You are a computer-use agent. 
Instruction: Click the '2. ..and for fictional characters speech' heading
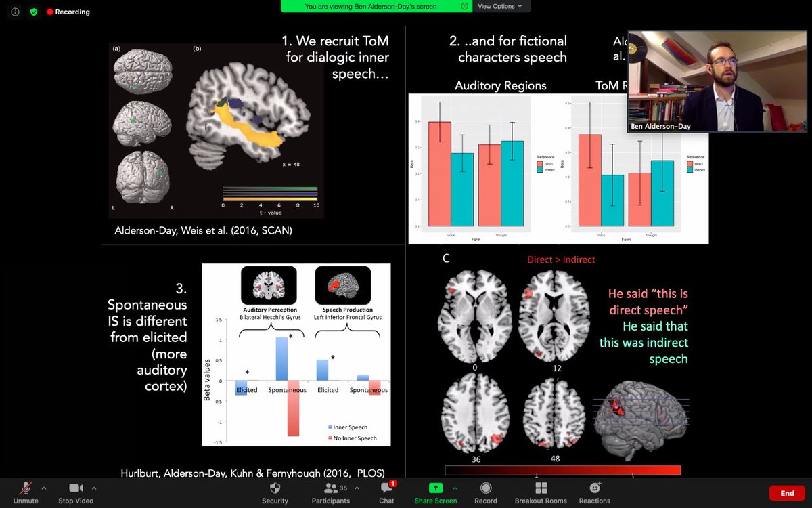pos(508,49)
